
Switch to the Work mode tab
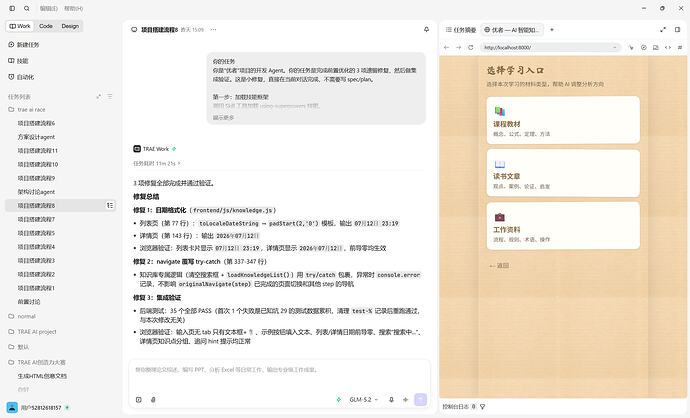click(x=20, y=26)
